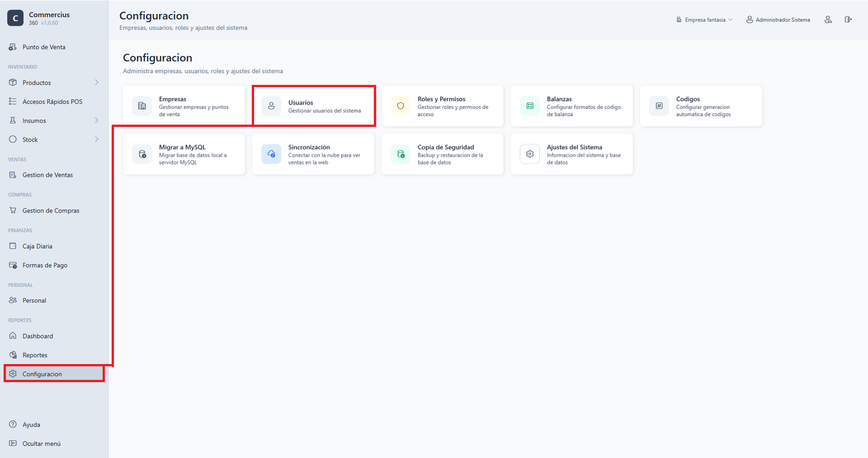Open the Usuarios card title
This screenshot has height=458, width=868.
click(301, 102)
